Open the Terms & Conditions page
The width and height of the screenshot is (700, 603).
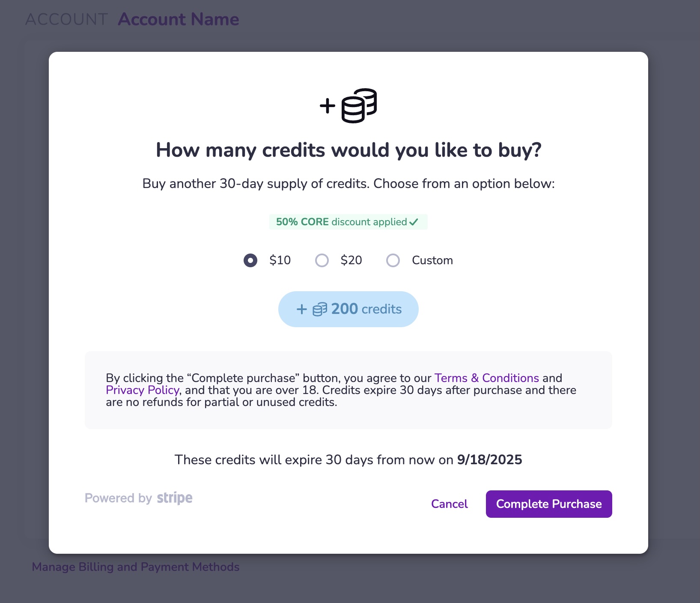pos(486,378)
